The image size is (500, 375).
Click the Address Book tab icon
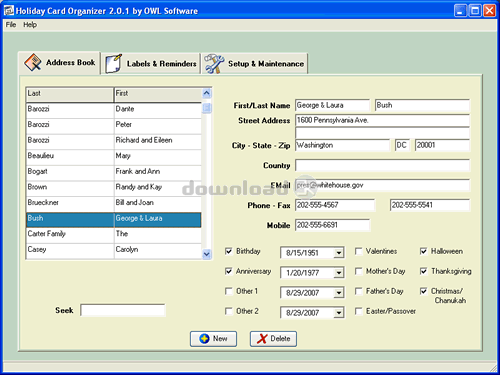(x=32, y=62)
